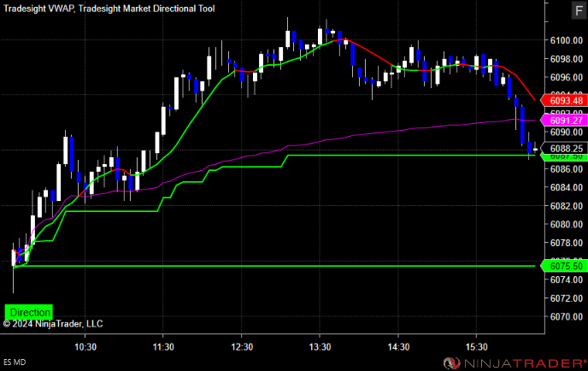Click the ES MD instrument label

(15, 362)
